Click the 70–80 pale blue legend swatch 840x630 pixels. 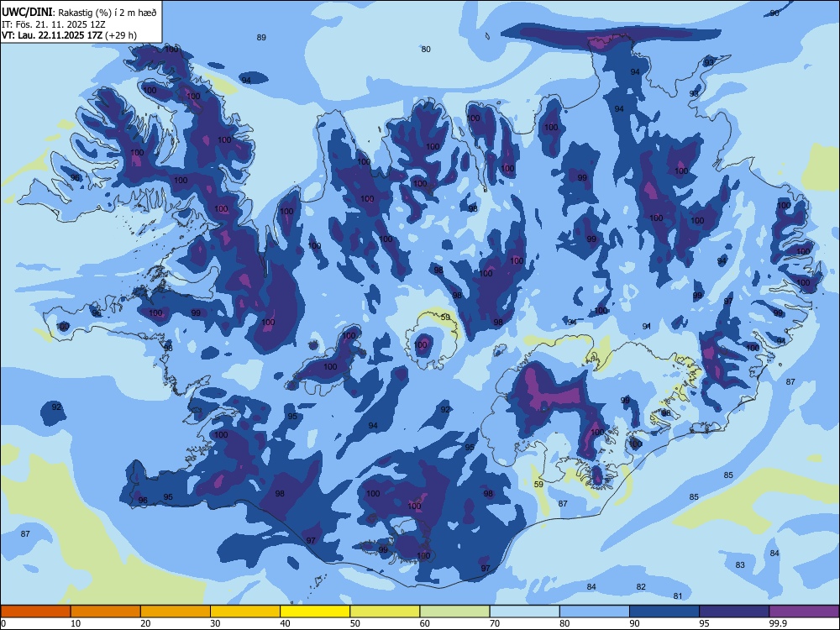tap(524, 612)
